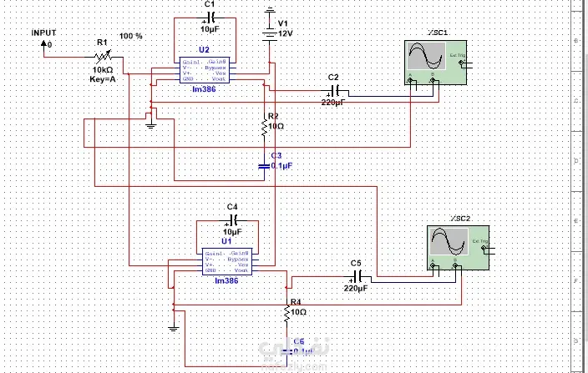Click the INPUT label text
This screenshot has width=588, height=373.
pyautogui.click(x=43, y=33)
